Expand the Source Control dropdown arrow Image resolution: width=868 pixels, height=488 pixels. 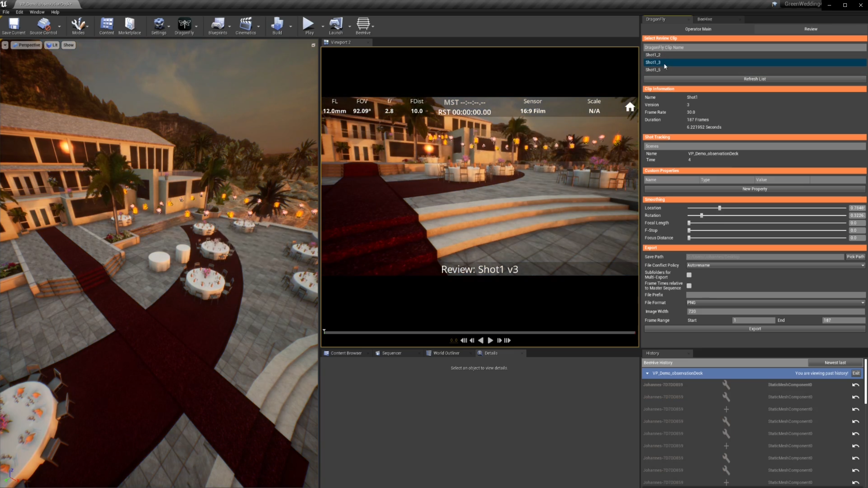point(59,26)
